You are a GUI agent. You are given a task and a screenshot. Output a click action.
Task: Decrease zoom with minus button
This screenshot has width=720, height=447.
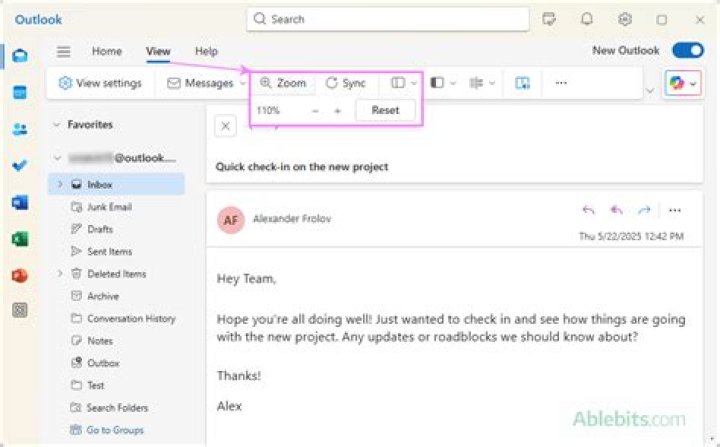click(315, 111)
